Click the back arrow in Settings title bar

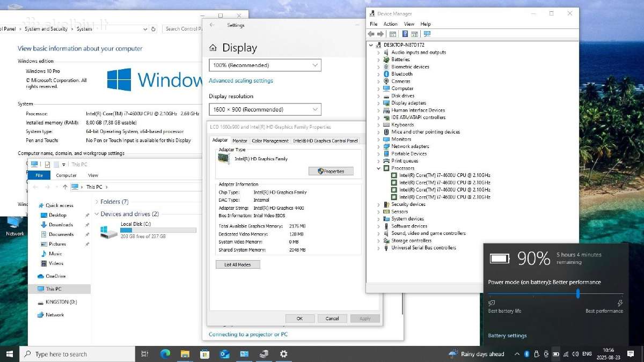point(212,25)
